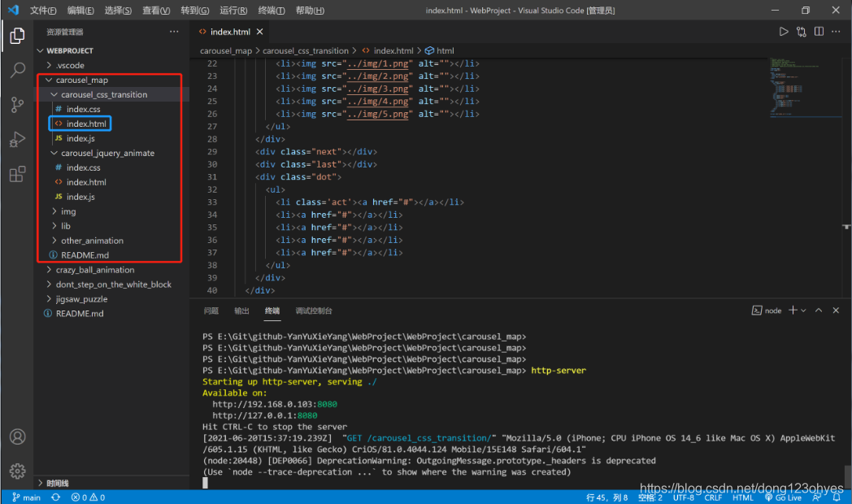Open the Search view in activity bar
Viewport: 852px width, 504px height.
tap(17, 71)
